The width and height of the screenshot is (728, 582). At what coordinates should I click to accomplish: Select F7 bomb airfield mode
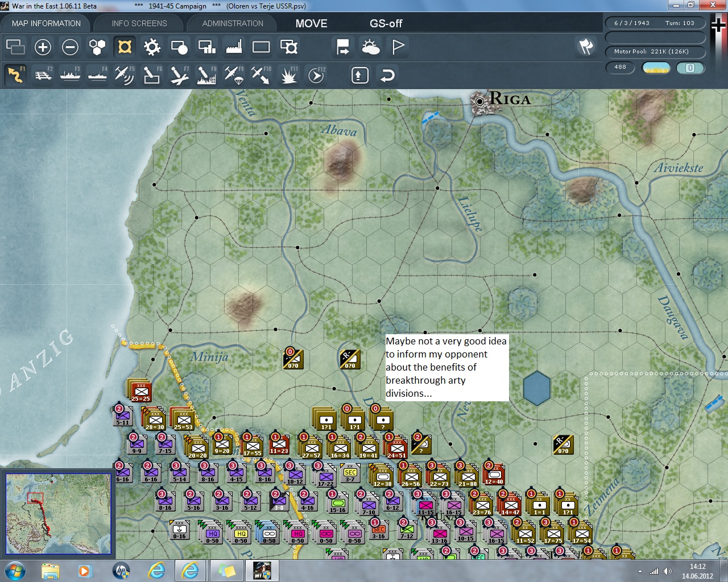coord(179,75)
